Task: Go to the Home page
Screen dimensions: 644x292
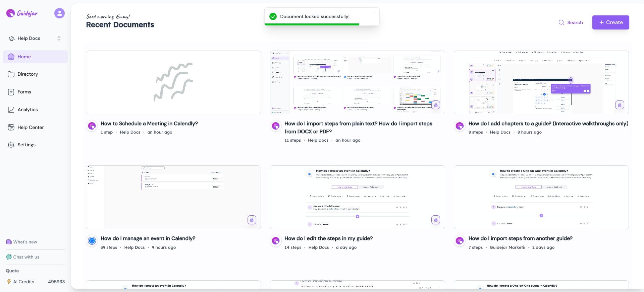Action: point(35,57)
